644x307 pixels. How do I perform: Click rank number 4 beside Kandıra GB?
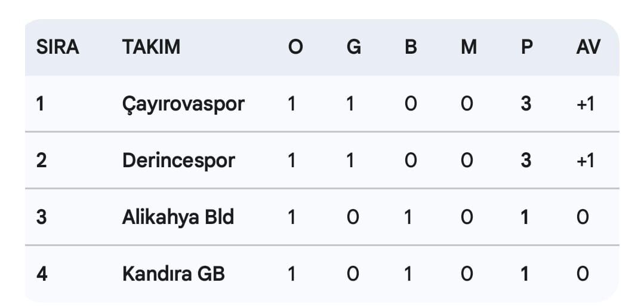coord(41,274)
